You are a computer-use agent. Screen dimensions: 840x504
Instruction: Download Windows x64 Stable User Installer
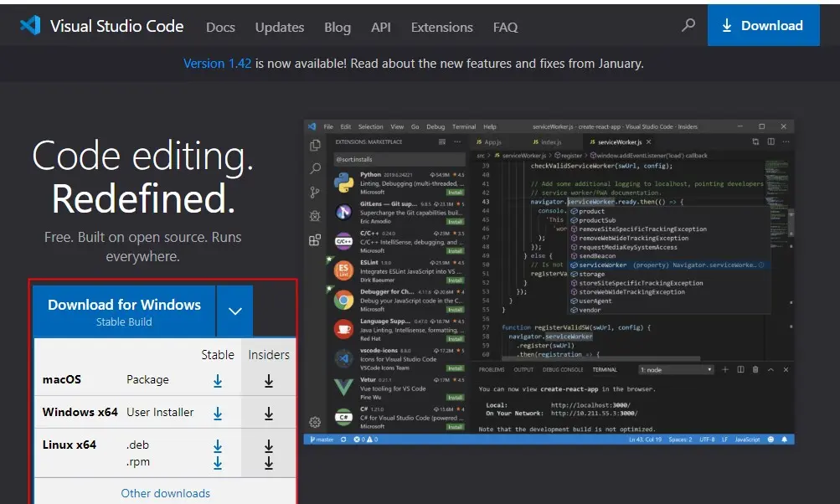point(218,414)
